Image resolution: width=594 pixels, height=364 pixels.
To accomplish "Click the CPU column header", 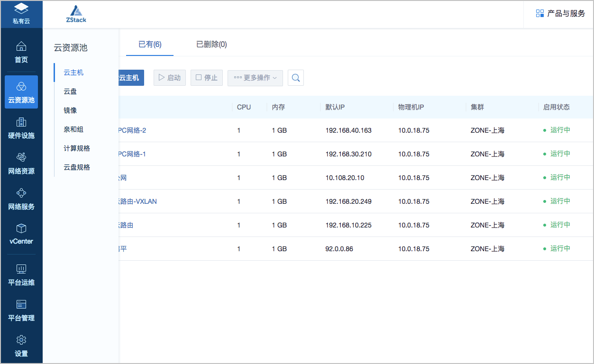I will [x=244, y=107].
